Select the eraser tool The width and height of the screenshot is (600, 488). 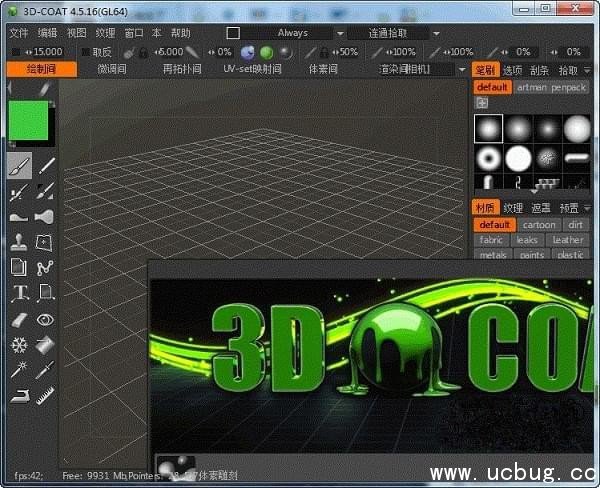pos(19,320)
